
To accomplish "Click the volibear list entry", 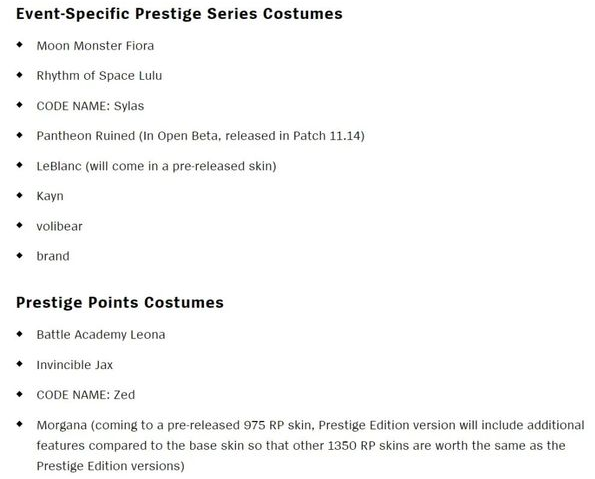I will coord(59,227).
